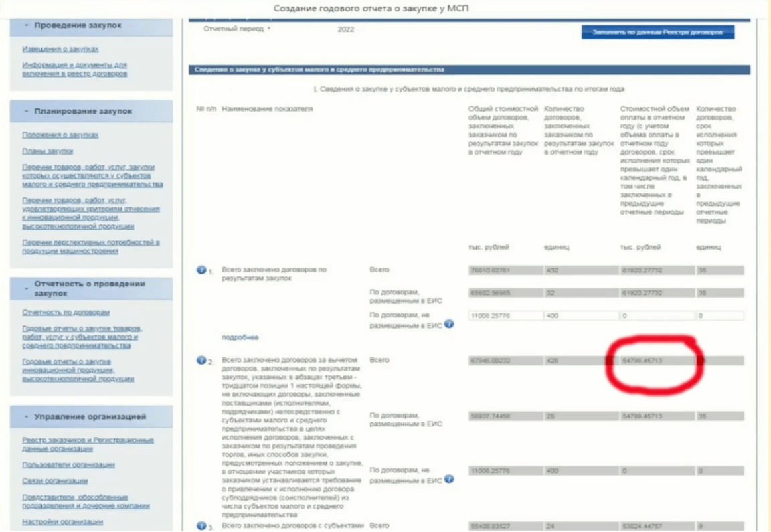Click the help icon beside row 1
The image size is (771, 532).
(x=201, y=270)
